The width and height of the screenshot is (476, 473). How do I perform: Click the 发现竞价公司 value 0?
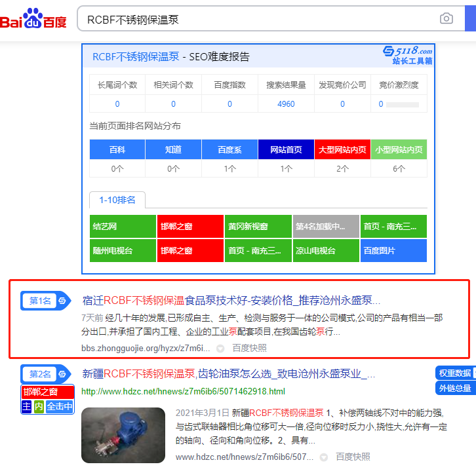[x=342, y=104]
